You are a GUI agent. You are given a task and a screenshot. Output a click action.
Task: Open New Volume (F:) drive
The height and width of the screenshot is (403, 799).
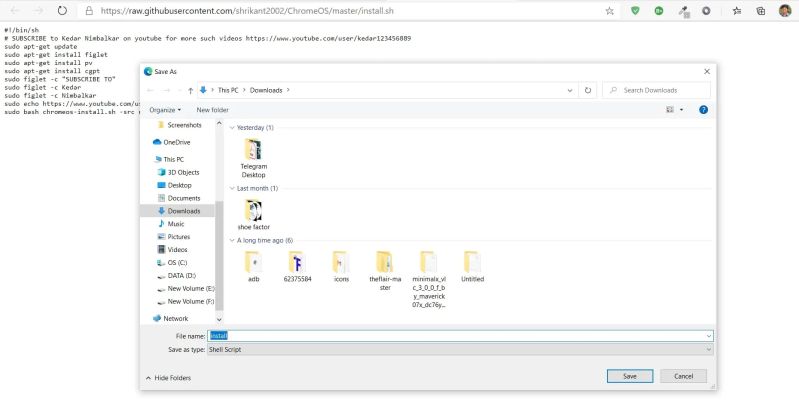coord(191,302)
